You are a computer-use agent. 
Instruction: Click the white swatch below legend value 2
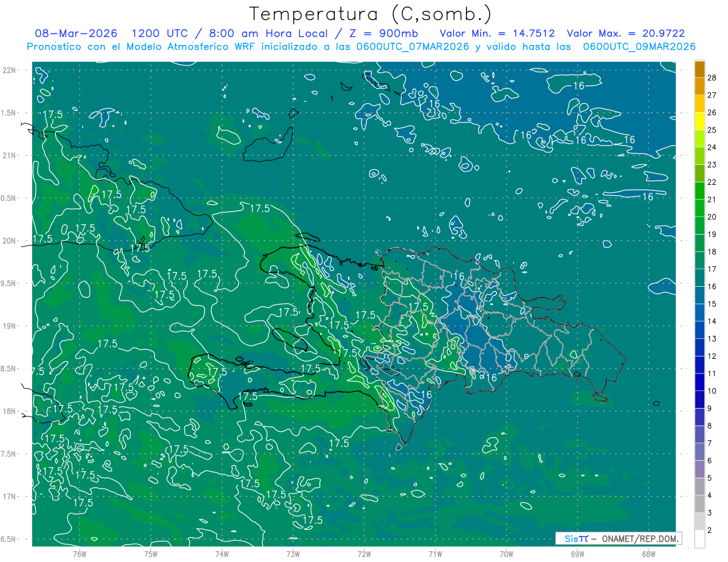(699, 539)
